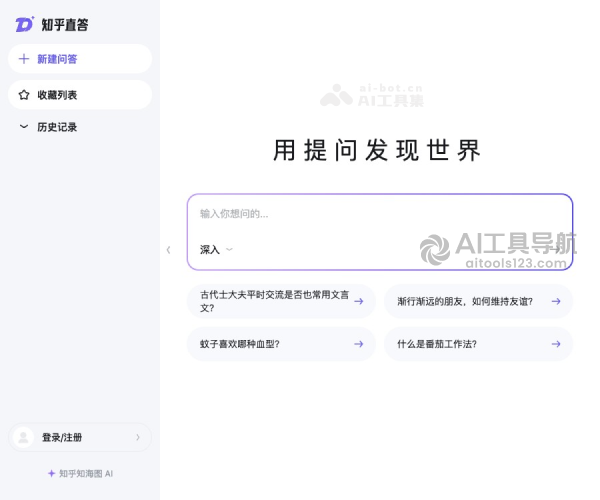Click the 知乎直答 logo icon

point(24,24)
